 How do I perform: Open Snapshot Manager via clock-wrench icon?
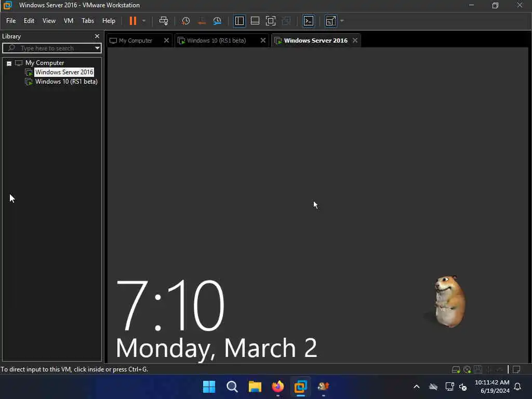point(217,21)
